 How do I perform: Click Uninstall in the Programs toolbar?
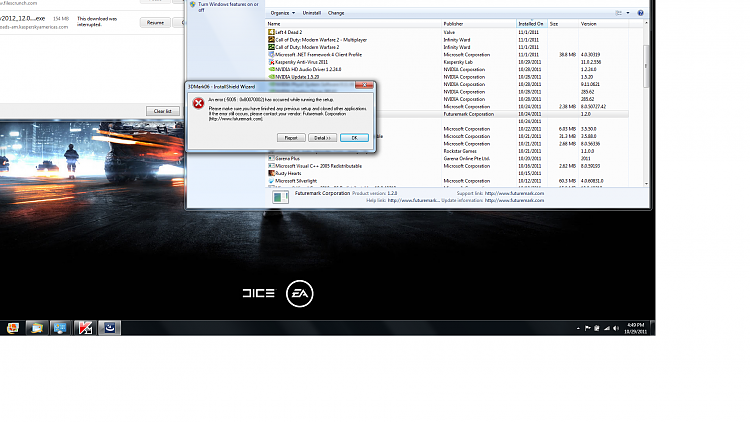[312, 13]
